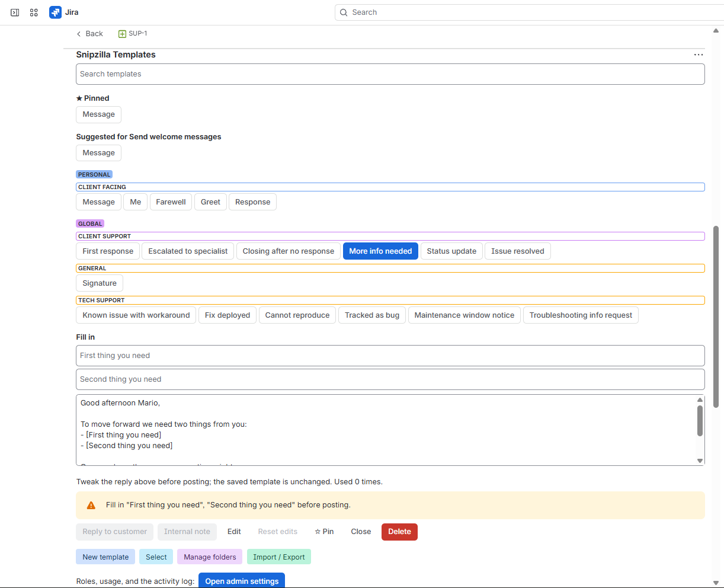Screen dimensions: 724x588
Task: Click the Jira logo
Action: (55, 12)
